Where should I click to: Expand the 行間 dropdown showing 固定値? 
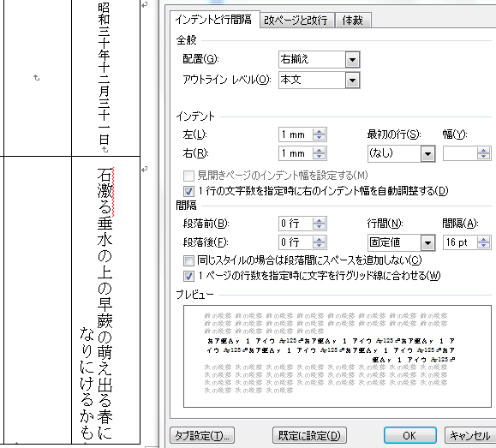pos(427,243)
